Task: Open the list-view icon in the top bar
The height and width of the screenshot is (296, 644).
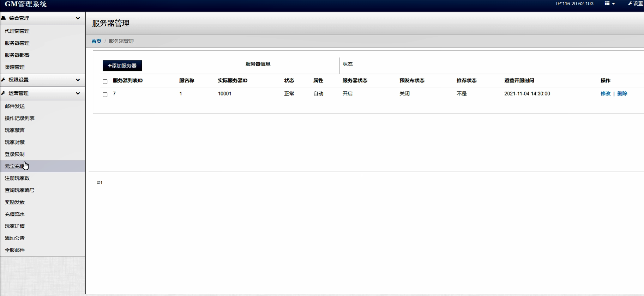Action: [x=607, y=4]
